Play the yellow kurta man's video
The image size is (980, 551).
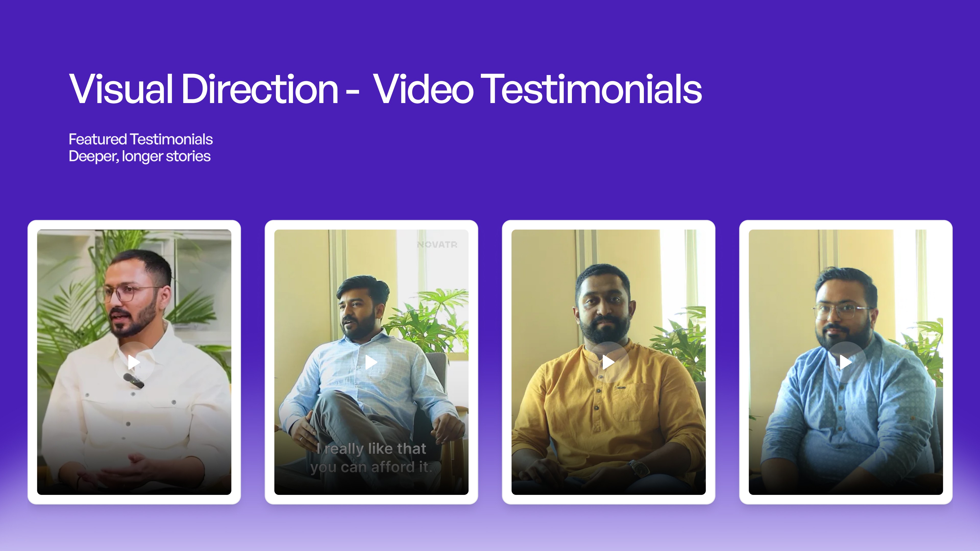(x=608, y=362)
